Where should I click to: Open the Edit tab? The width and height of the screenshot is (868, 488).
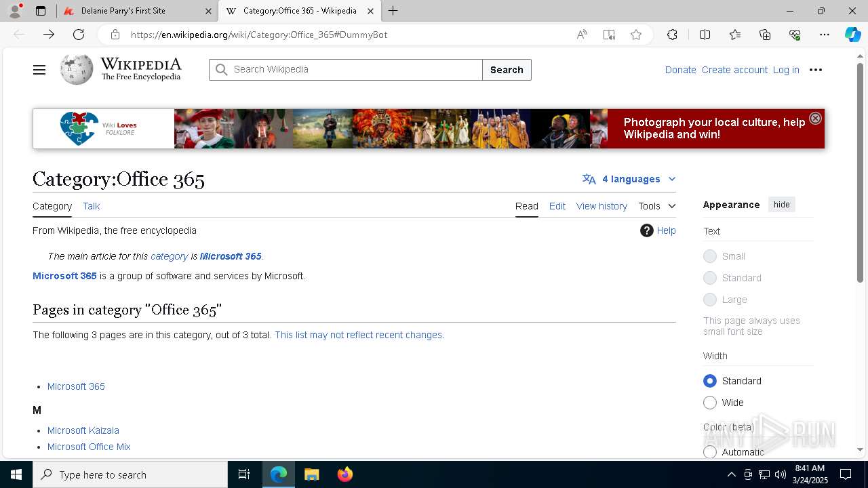pyautogui.click(x=557, y=206)
